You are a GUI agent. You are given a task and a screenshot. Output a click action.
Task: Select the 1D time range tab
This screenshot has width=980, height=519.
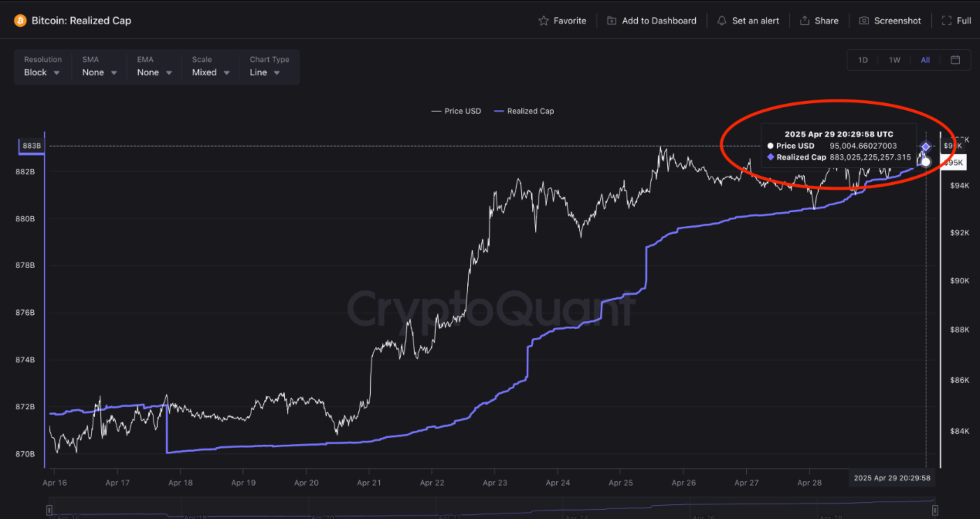[x=863, y=60]
